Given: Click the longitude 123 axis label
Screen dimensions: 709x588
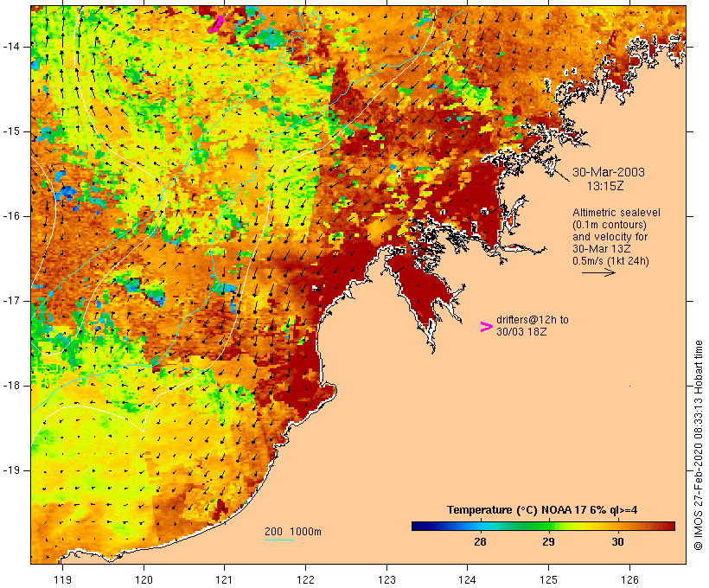Looking at the screenshot, I should pos(386,579).
